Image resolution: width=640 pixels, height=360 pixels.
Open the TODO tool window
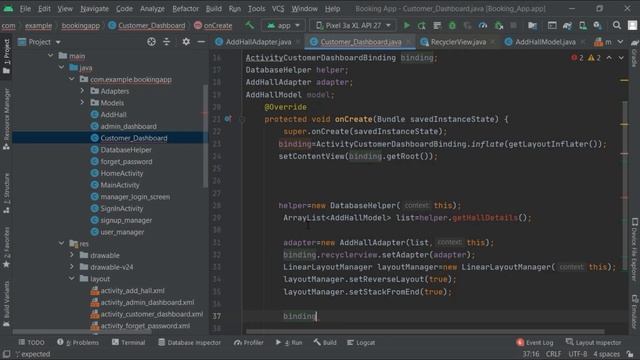click(31, 342)
